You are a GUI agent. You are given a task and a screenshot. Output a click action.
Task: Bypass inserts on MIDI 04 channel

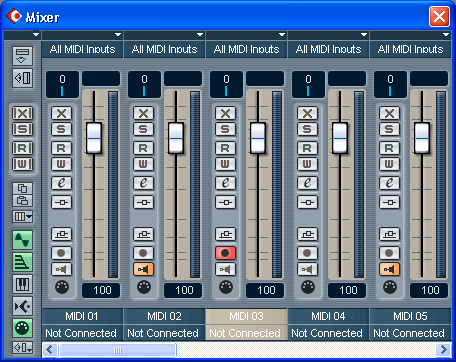point(307,202)
